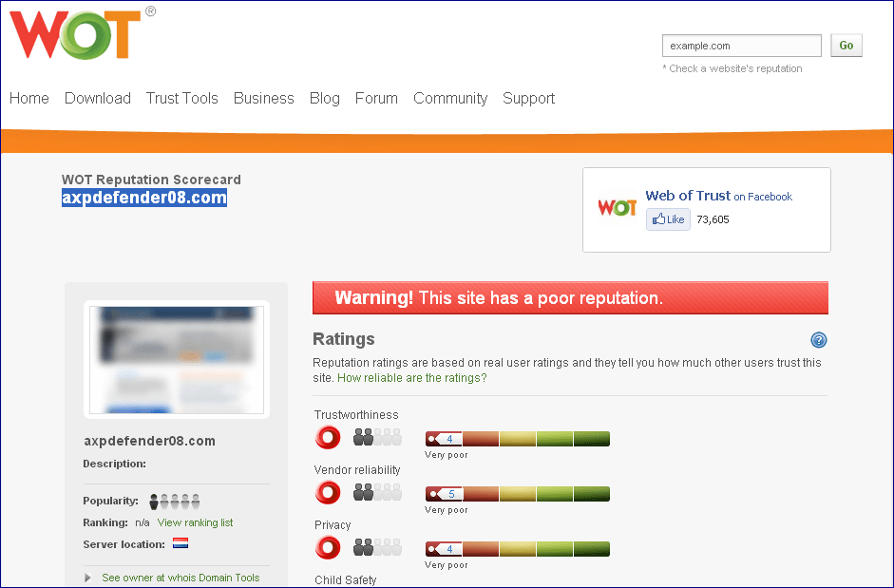Viewport: 894px width, 588px height.
Task: Click 'Very poor' label under Trustworthiness bar
Action: click(x=447, y=455)
